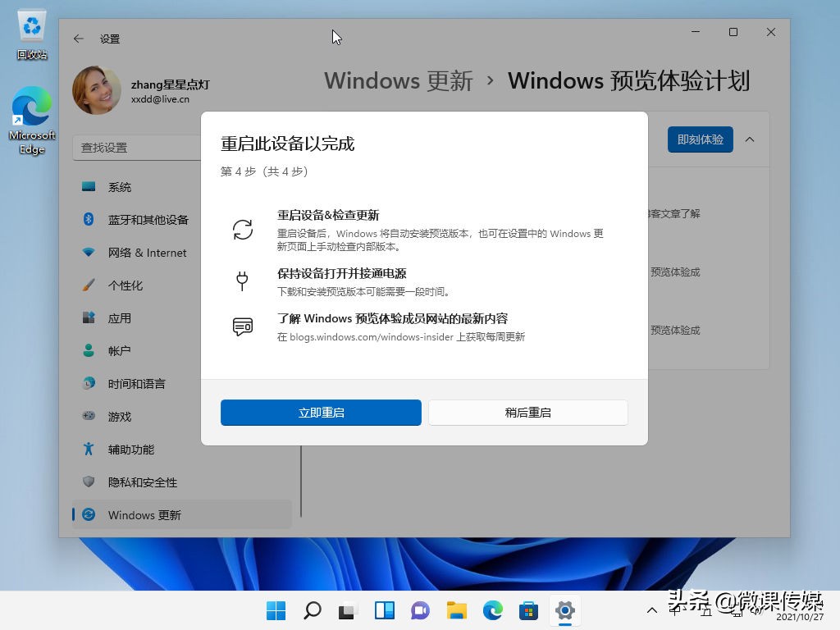Collapse the 即刻体验 section with the chevron
840x630 pixels.
(x=749, y=139)
